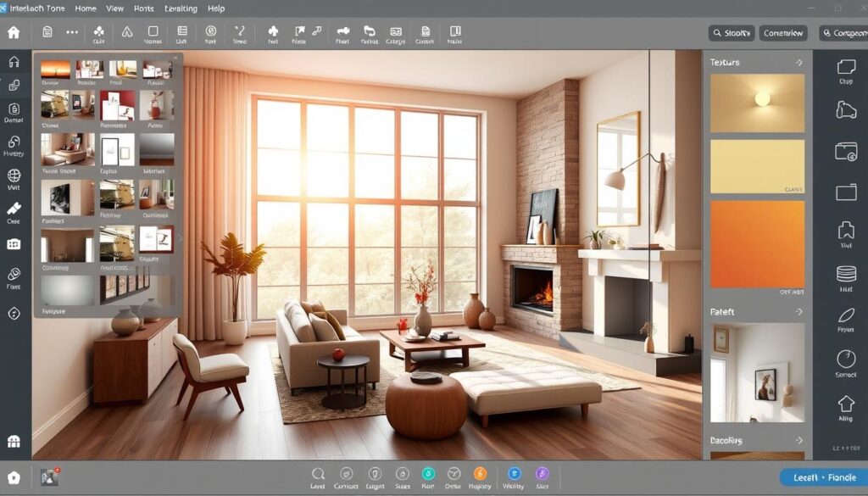Click the Home icon in the top toolbar
Screen dimensions: 868x496
click(x=14, y=33)
